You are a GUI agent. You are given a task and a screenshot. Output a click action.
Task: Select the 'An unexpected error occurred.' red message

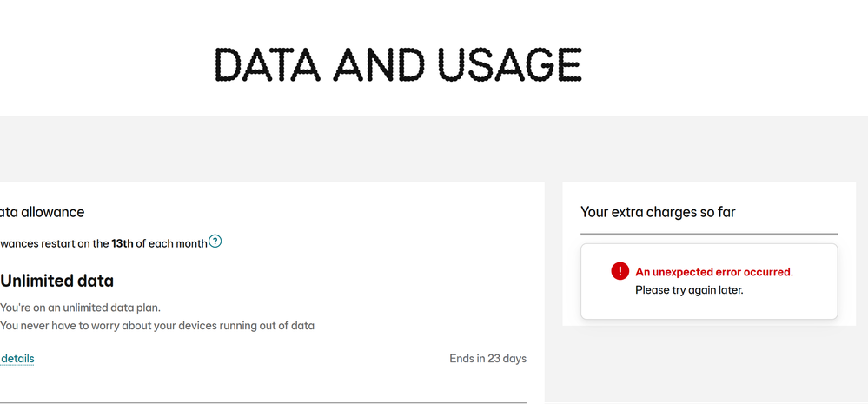714,272
